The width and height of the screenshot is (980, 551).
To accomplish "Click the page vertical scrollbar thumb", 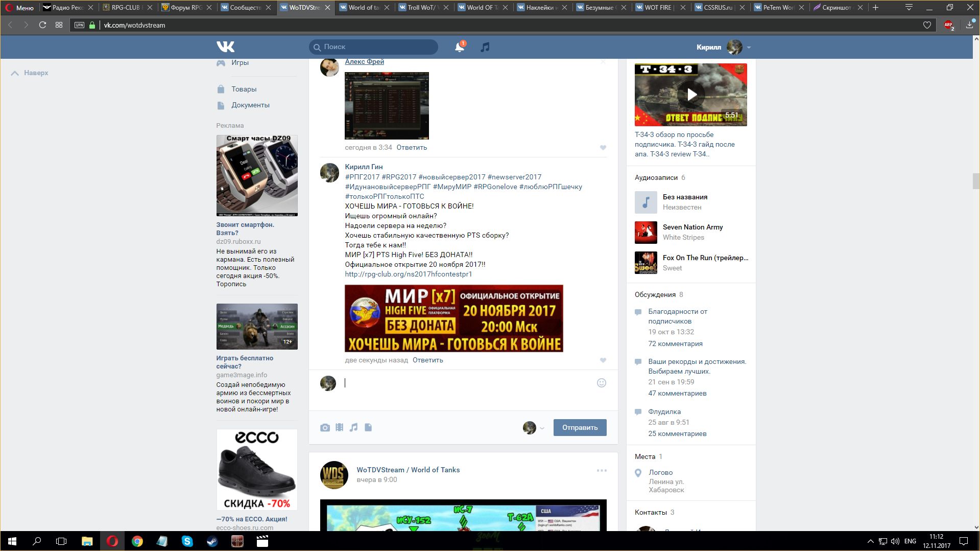I will 976,181.
